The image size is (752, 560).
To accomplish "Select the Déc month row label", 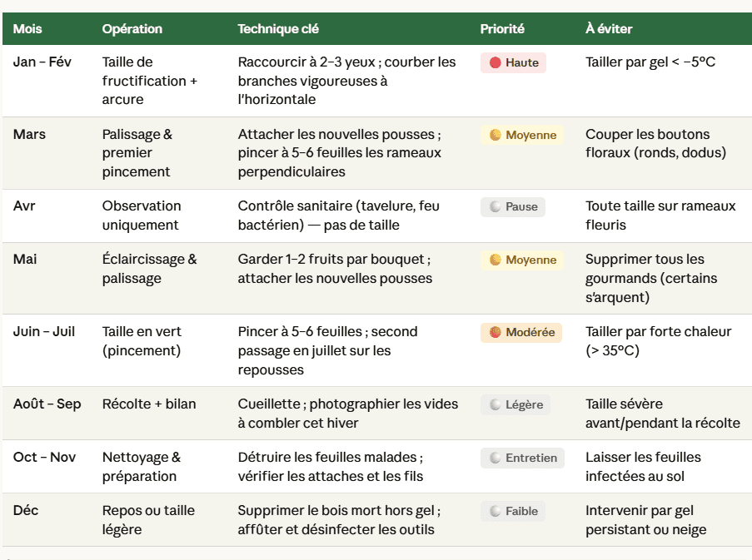I will click(26, 510).
